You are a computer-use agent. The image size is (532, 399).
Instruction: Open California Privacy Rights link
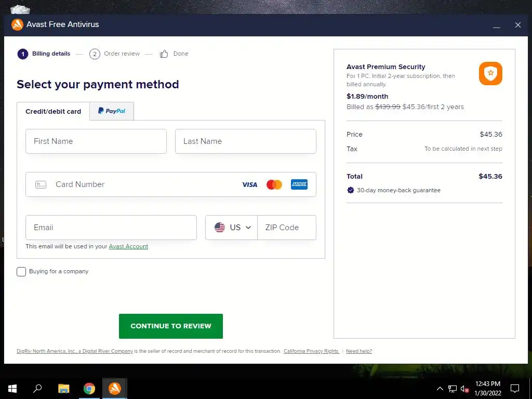coord(311,351)
